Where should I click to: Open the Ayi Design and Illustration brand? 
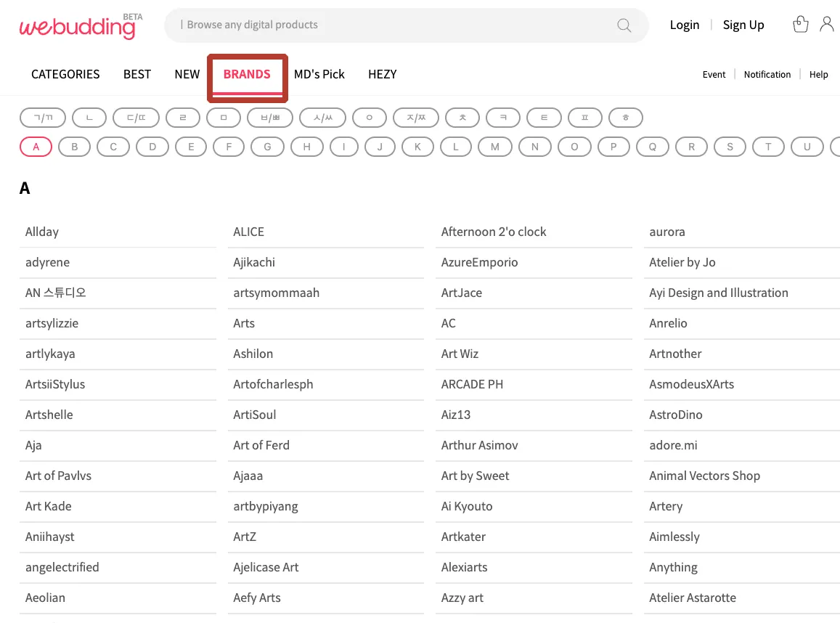742,293
